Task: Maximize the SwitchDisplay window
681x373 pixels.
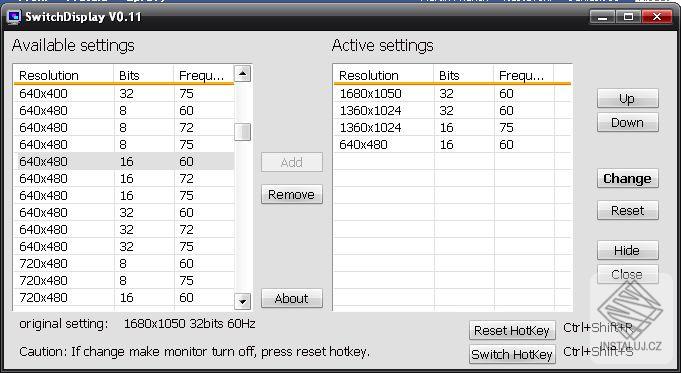Action: (x=628, y=17)
